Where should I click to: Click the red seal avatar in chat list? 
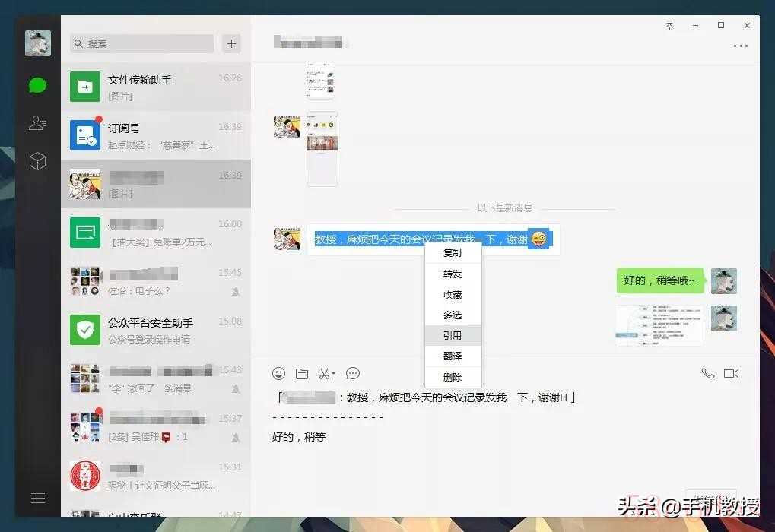tap(85, 476)
